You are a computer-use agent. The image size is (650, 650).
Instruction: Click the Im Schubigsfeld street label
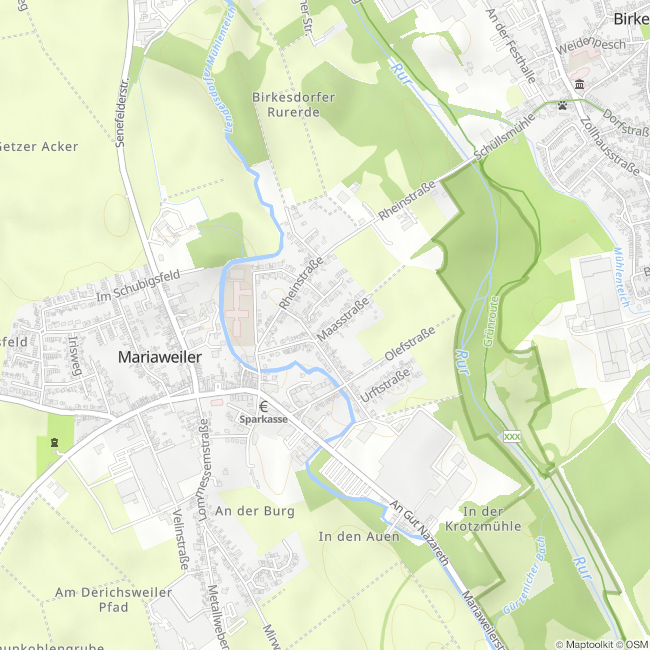click(138, 286)
